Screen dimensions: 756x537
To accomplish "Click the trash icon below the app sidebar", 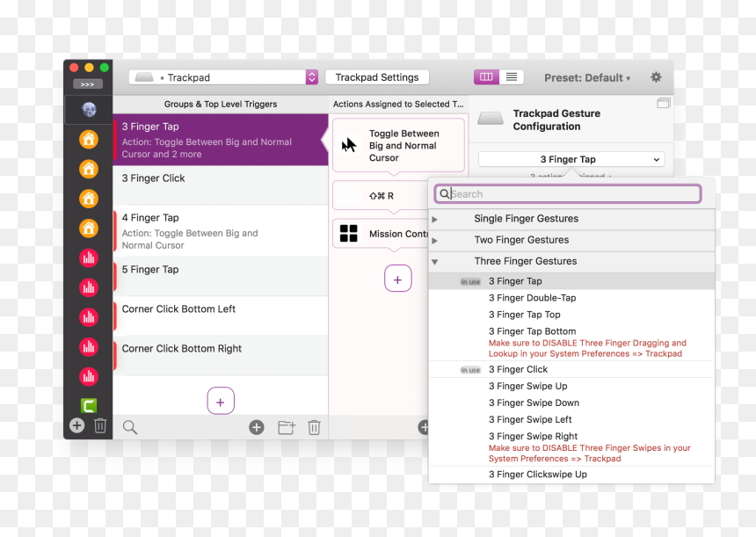I will pos(100,425).
